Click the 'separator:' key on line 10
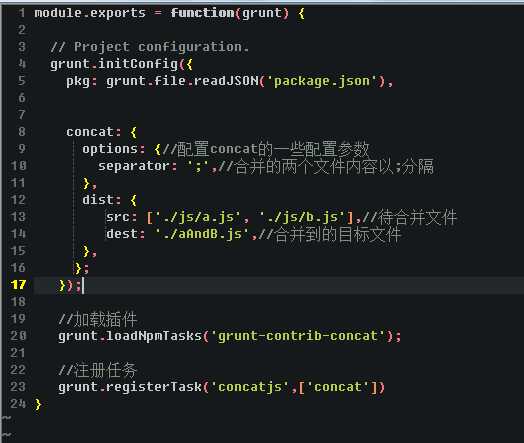524x443 pixels. 138,166
